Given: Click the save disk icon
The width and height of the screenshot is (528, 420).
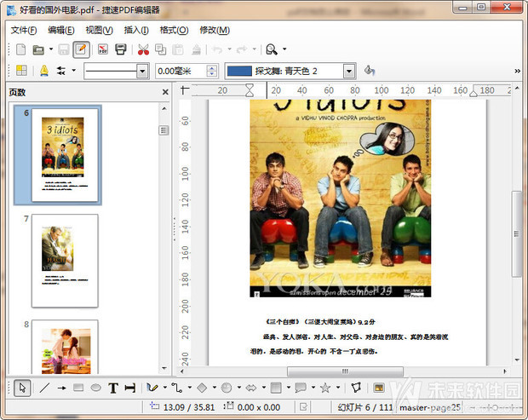Looking at the screenshot, I should (64, 50).
